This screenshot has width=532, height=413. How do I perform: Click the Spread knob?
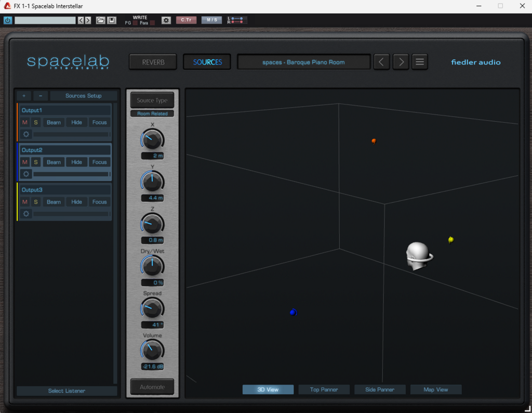(152, 308)
